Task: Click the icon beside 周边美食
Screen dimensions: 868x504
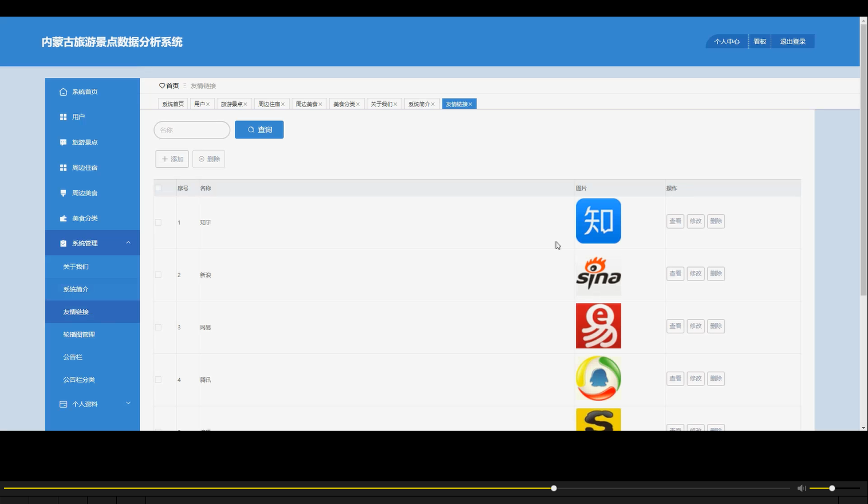Action: tap(63, 193)
